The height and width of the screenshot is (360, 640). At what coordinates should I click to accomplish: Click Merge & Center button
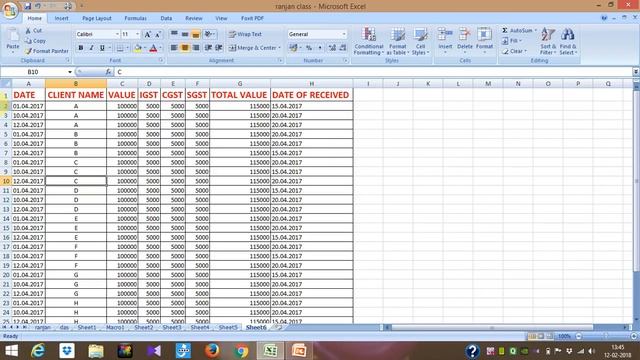coord(252,48)
